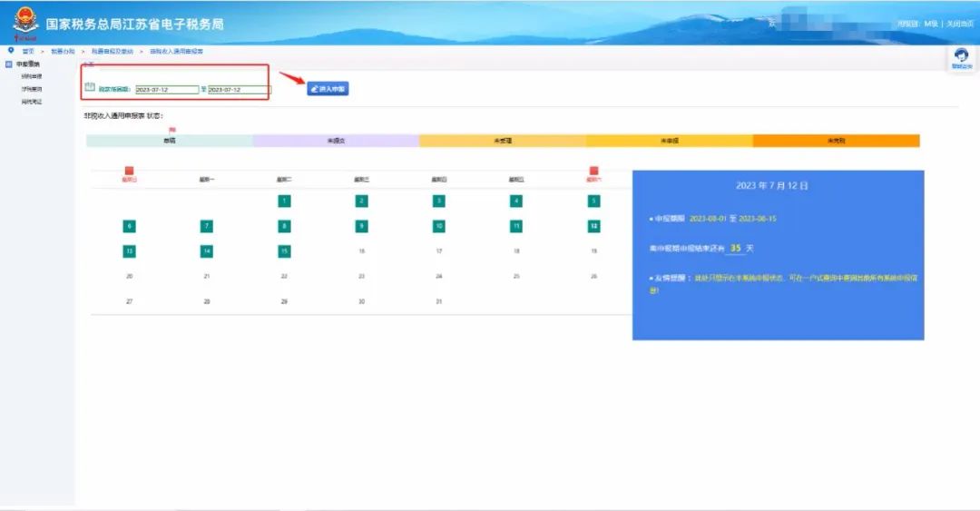
Task: Click the red marker above the Saturday column
Action: point(594,171)
